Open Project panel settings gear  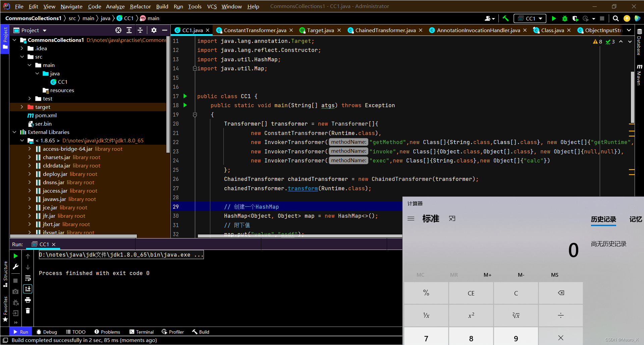click(x=154, y=30)
